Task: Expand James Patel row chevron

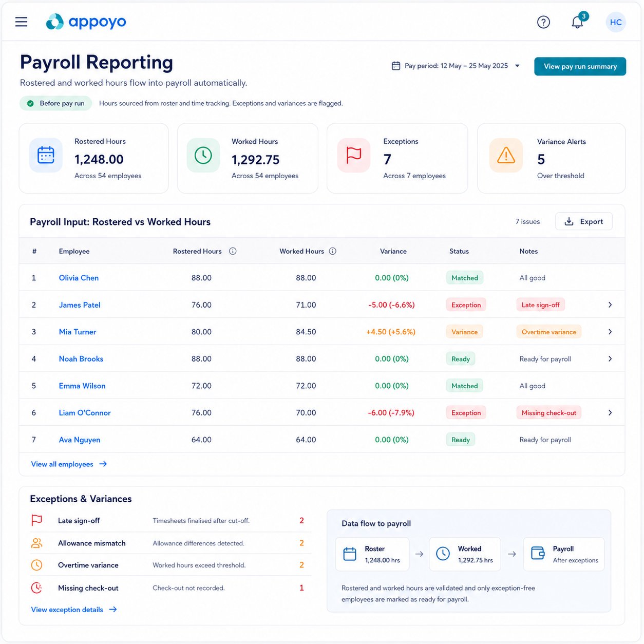Action: pyautogui.click(x=610, y=305)
